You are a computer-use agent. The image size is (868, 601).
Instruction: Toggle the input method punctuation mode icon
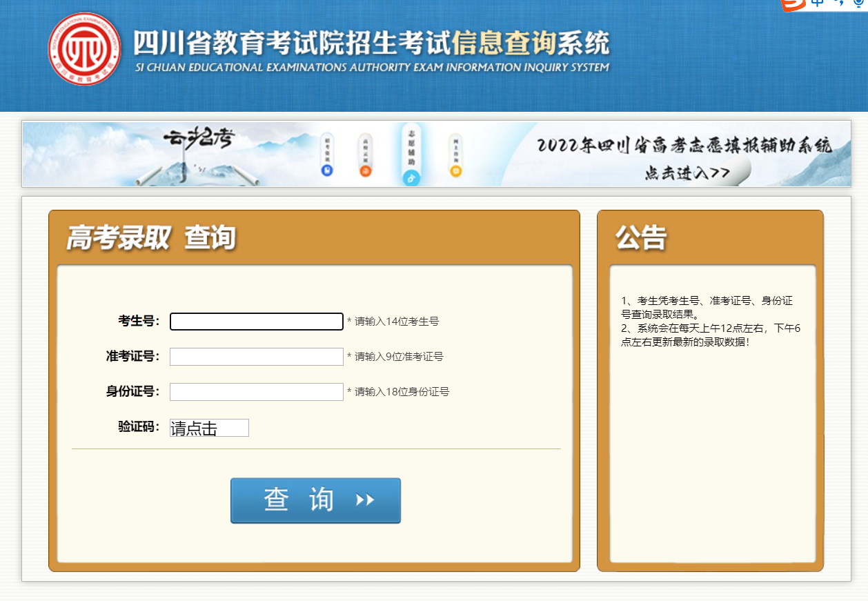pos(840,4)
